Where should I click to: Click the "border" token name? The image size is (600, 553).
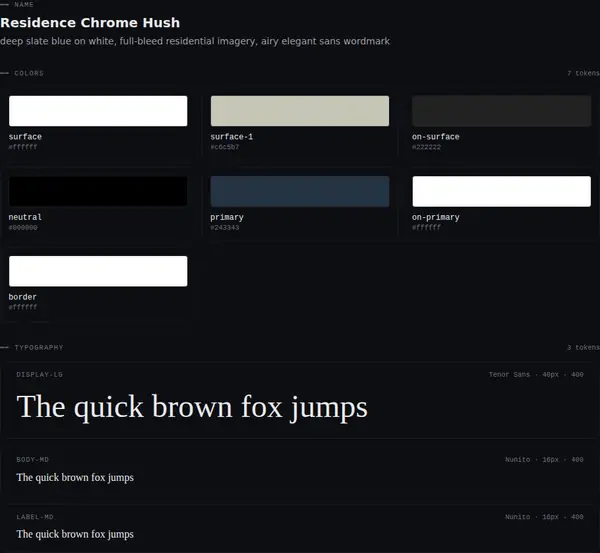pos(23,297)
